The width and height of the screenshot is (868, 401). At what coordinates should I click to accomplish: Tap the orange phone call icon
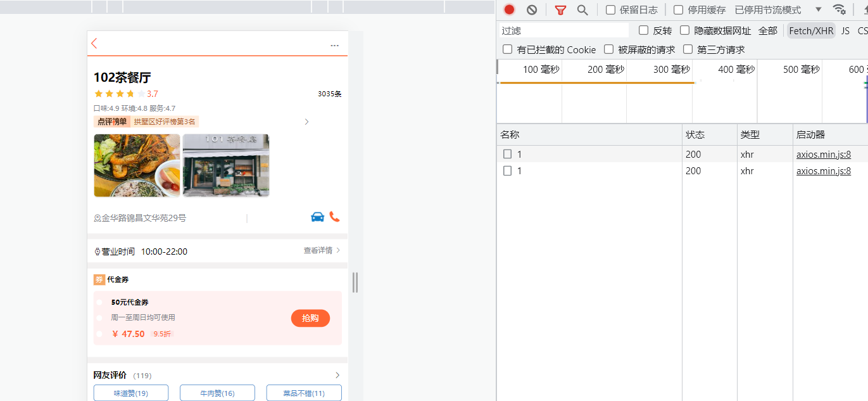pyautogui.click(x=335, y=217)
